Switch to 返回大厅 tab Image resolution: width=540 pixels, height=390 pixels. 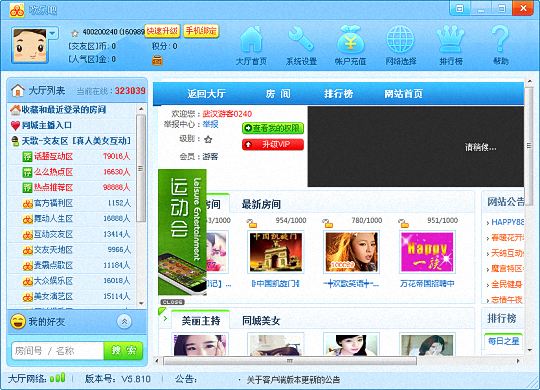(x=206, y=94)
